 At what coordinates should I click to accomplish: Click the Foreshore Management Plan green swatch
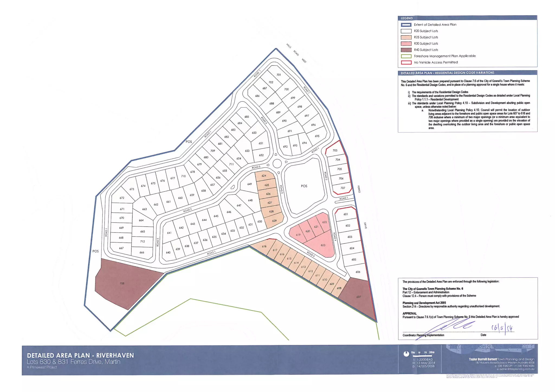pyautogui.click(x=406, y=56)
